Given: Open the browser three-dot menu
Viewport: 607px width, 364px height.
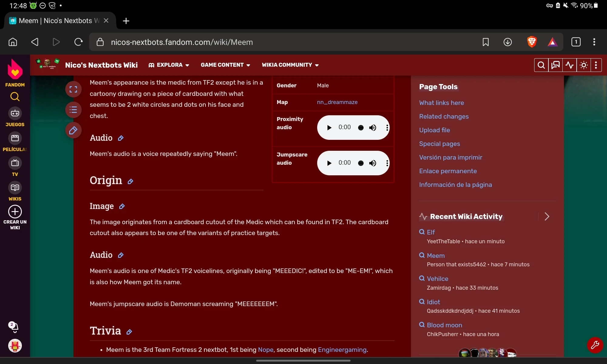Looking at the screenshot, I should [x=594, y=42].
